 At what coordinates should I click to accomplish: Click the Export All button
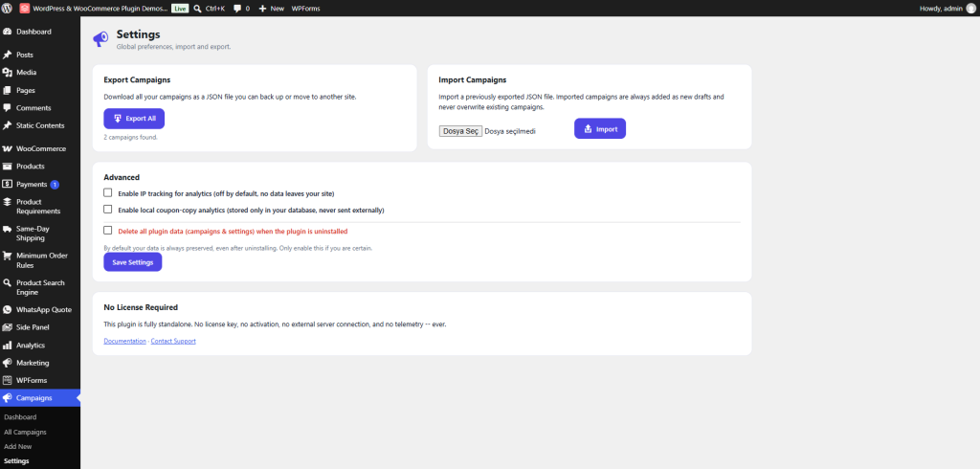coord(134,118)
